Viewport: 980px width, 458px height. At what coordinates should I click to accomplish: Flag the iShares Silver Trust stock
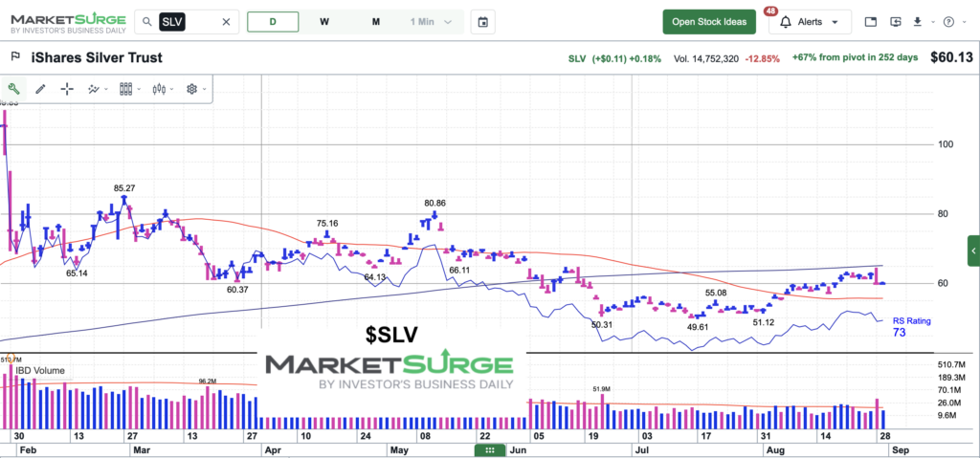pos(15,57)
